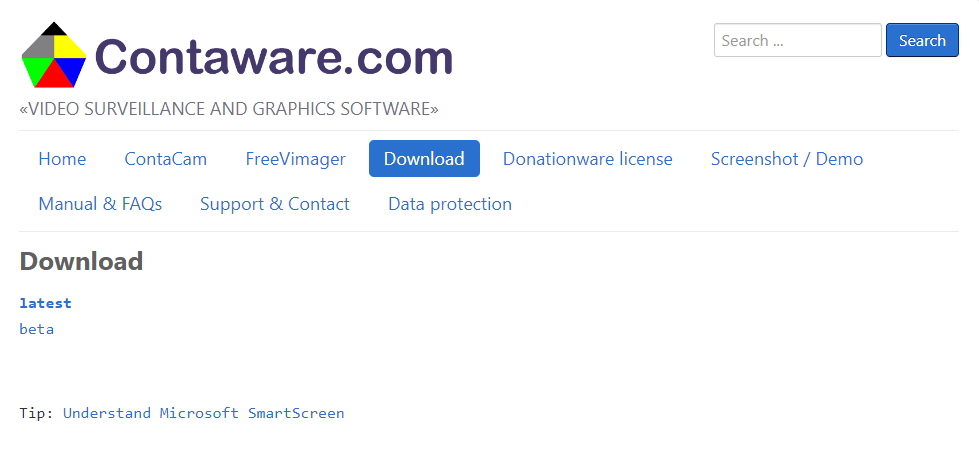Viewport: 979px width, 449px height.
Task: Open the Data protection page
Action: pos(450,204)
